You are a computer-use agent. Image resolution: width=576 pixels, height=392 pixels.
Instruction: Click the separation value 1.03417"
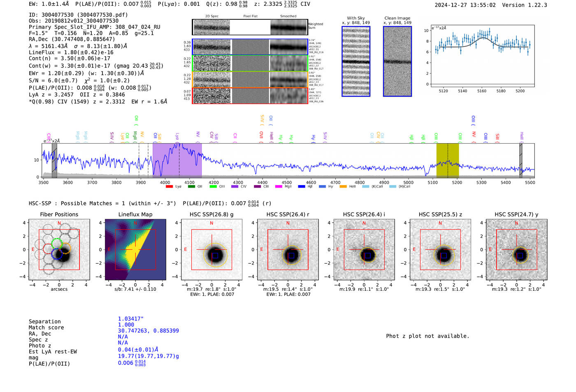[x=131, y=319]
